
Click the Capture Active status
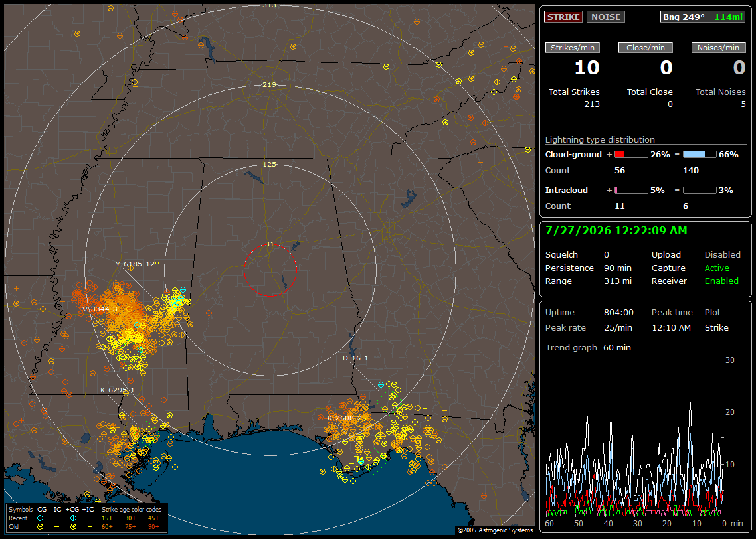pos(716,268)
